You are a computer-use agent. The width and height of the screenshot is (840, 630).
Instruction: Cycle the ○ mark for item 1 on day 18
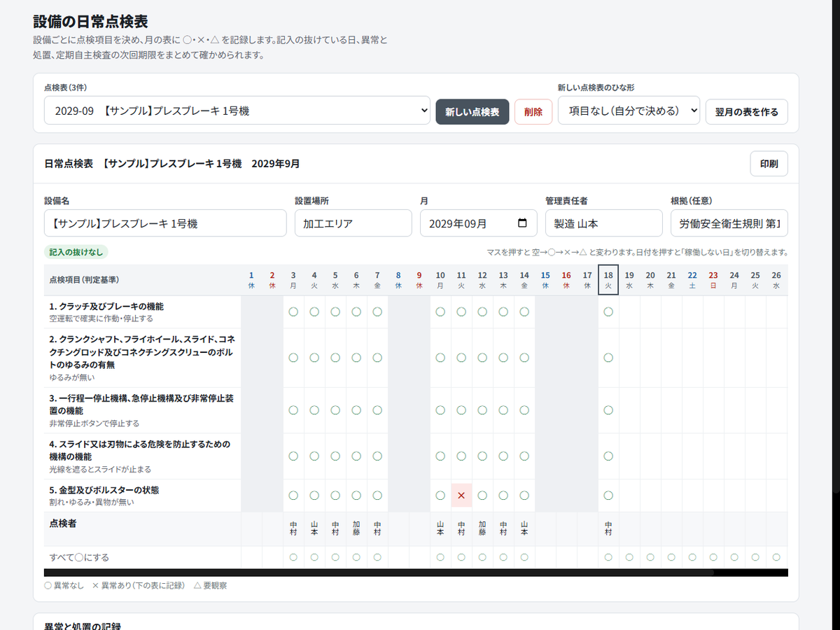[x=608, y=311]
